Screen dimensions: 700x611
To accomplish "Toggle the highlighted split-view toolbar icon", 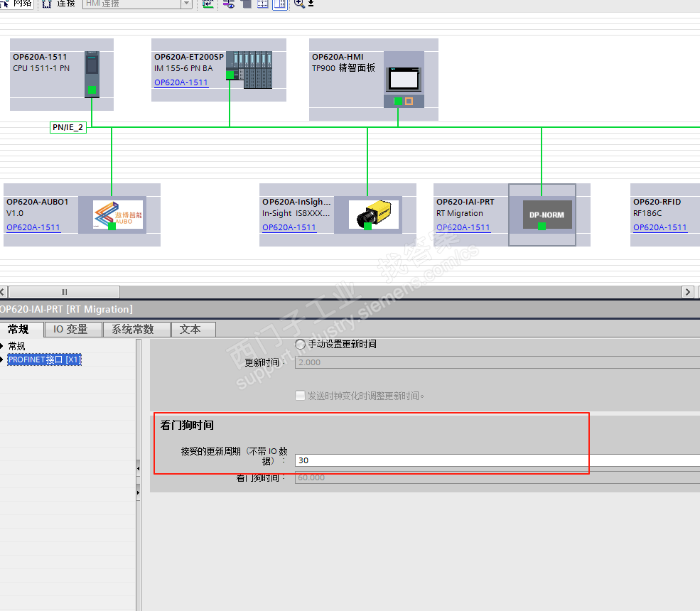I will pyautogui.click(x=280, y=4).
